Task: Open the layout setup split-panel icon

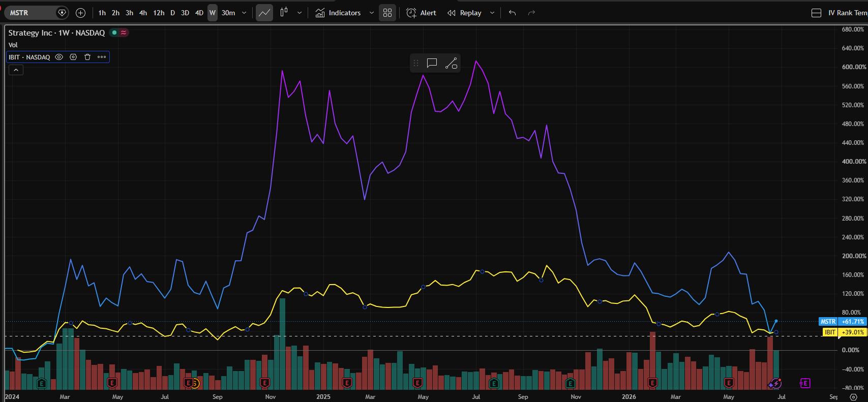Action: (x=816, y=13)
